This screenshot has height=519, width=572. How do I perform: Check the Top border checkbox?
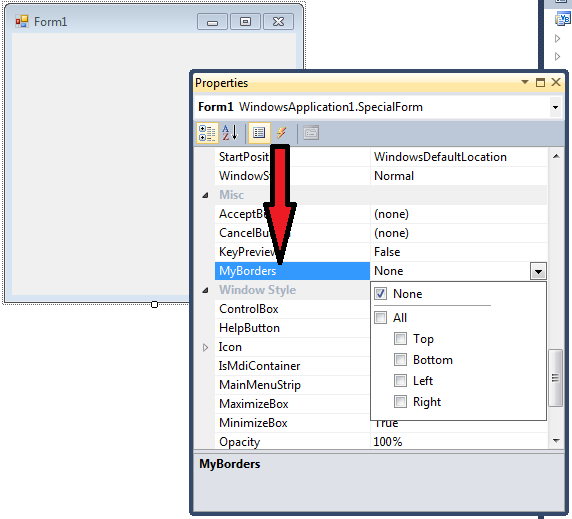click(x=400, y=338)
